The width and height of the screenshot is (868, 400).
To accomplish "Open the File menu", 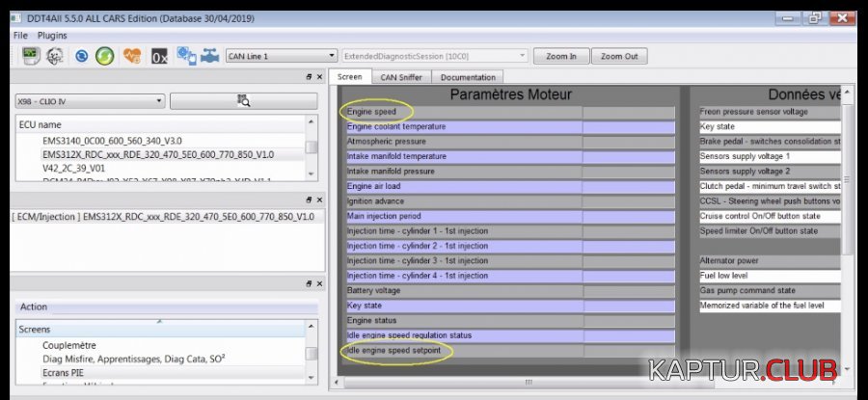I will (x=20, y=36).
